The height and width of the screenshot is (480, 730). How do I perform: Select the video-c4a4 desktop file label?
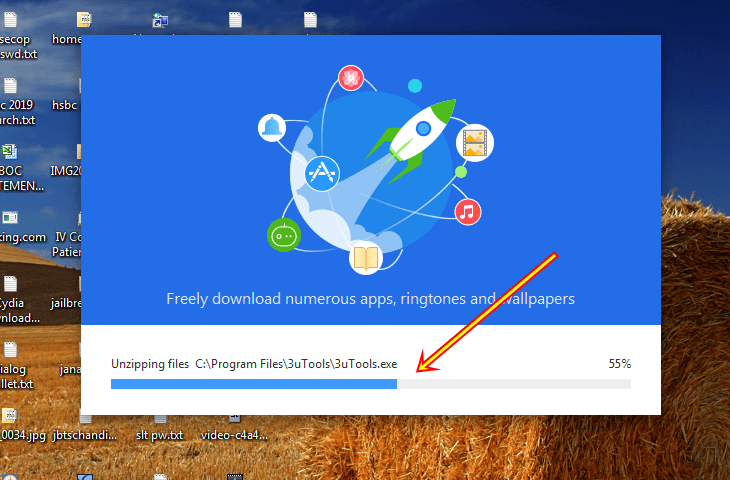click(234, 435)
